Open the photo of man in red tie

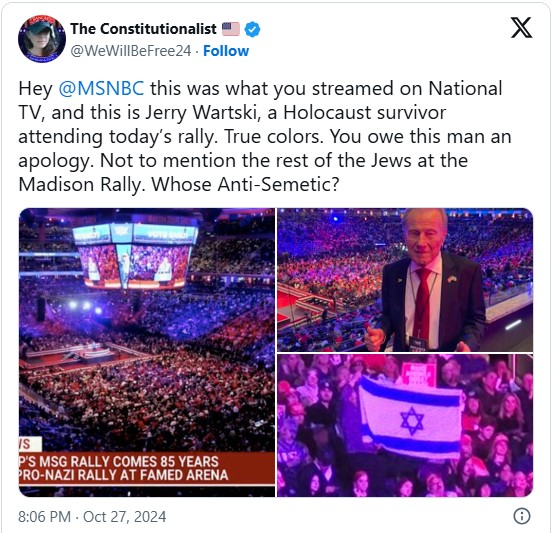coord(405,280)
